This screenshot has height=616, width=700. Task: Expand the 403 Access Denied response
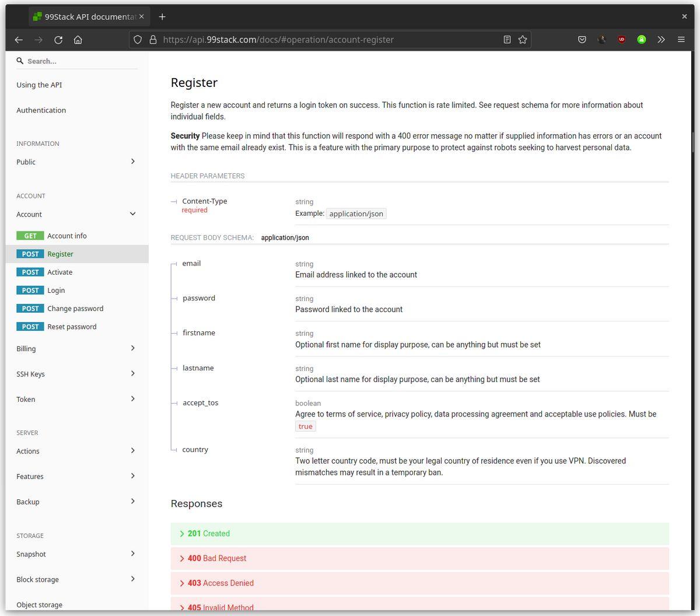(419, 583)
